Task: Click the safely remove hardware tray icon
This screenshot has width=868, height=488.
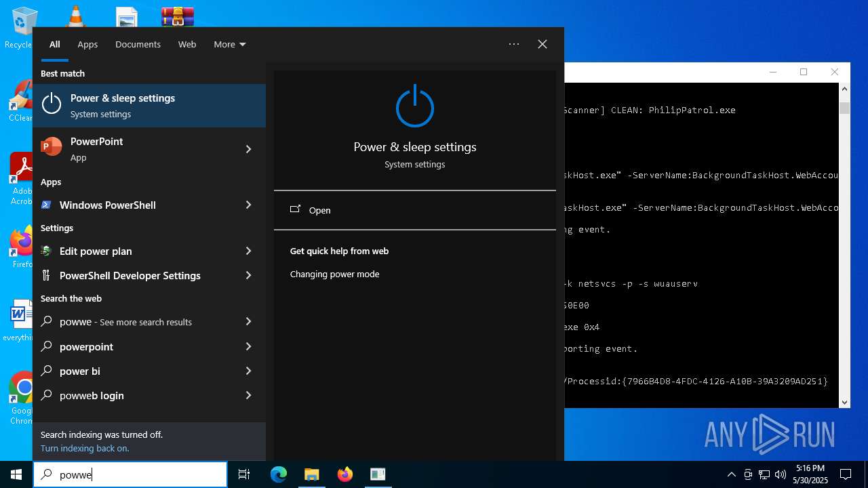Action: pos(748,474)
